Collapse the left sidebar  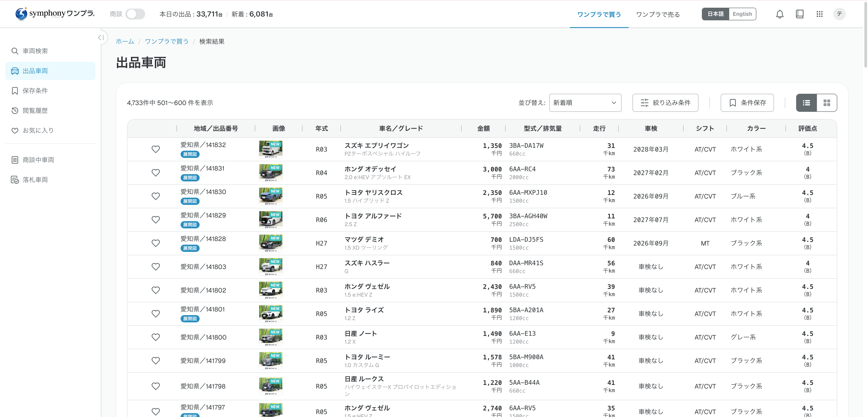pos(100,38)
